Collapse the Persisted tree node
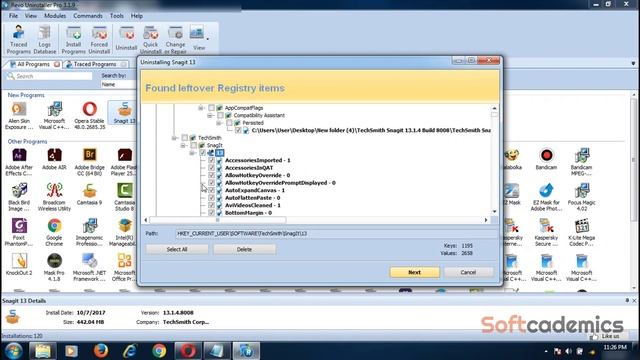The height and width of the screenshot is (360, 640). tap(219, 123)
